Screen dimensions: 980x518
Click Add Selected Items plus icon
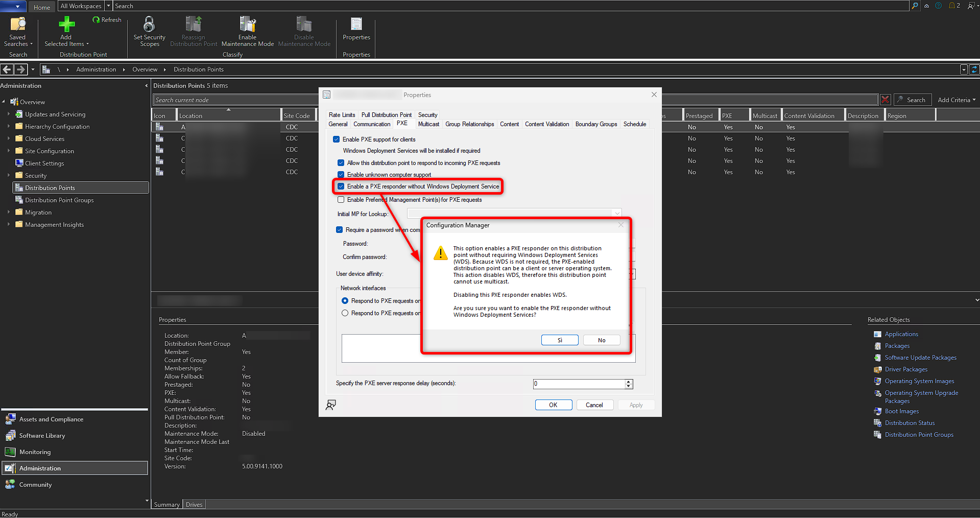66,24
